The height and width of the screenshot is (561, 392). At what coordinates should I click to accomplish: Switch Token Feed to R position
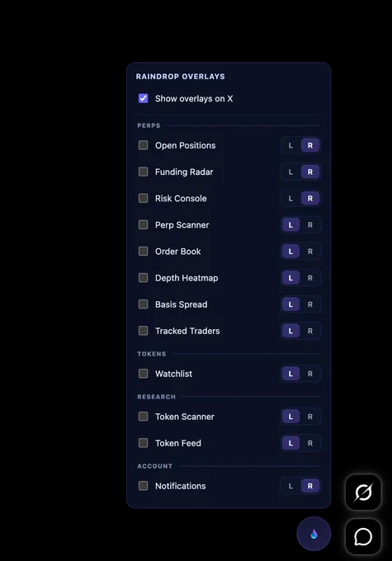coord(310,443)
